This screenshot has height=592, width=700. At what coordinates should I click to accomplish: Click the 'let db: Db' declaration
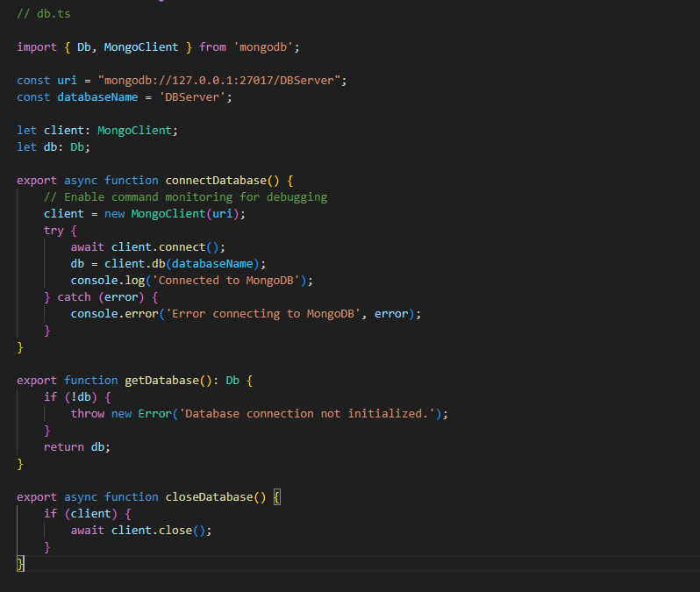pyautogui.click(x=54, y=146)
